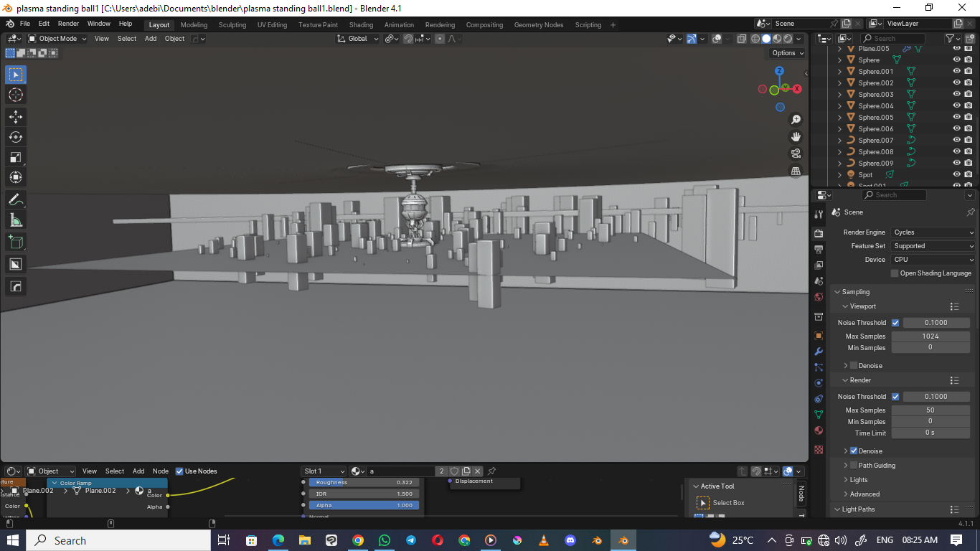Open the File menu
Screen dimensions: 980x551
tap(25, 24)
